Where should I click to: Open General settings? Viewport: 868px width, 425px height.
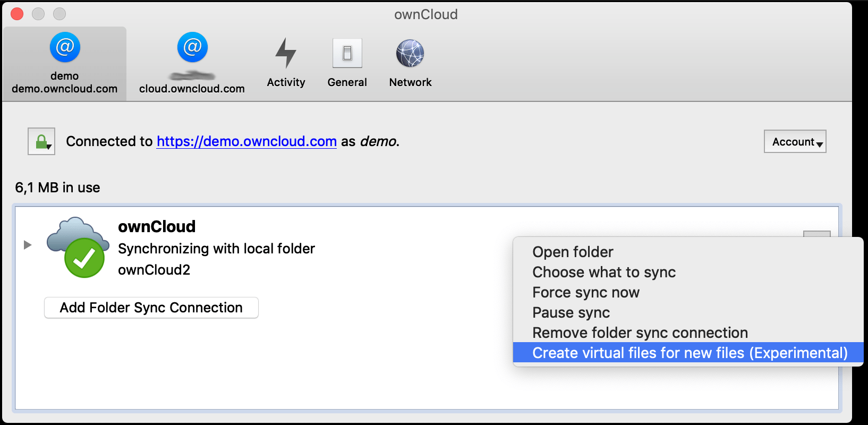point(347,61)
